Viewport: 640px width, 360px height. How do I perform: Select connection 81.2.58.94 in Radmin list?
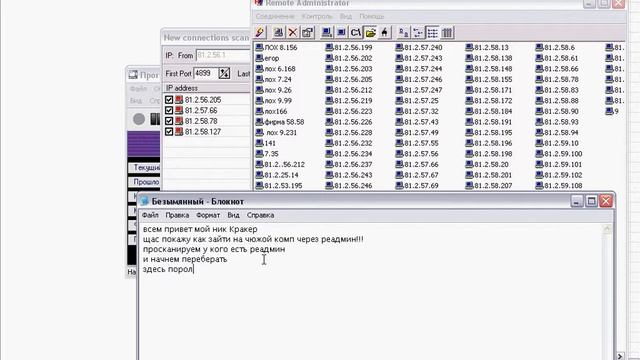tap(557, 132)
